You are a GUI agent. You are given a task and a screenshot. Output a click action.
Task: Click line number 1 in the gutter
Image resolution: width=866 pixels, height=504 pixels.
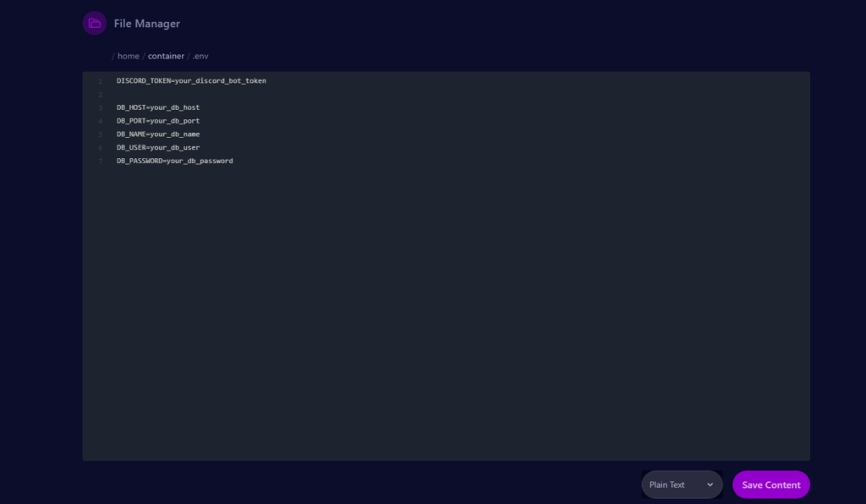(x=100, y=81)
